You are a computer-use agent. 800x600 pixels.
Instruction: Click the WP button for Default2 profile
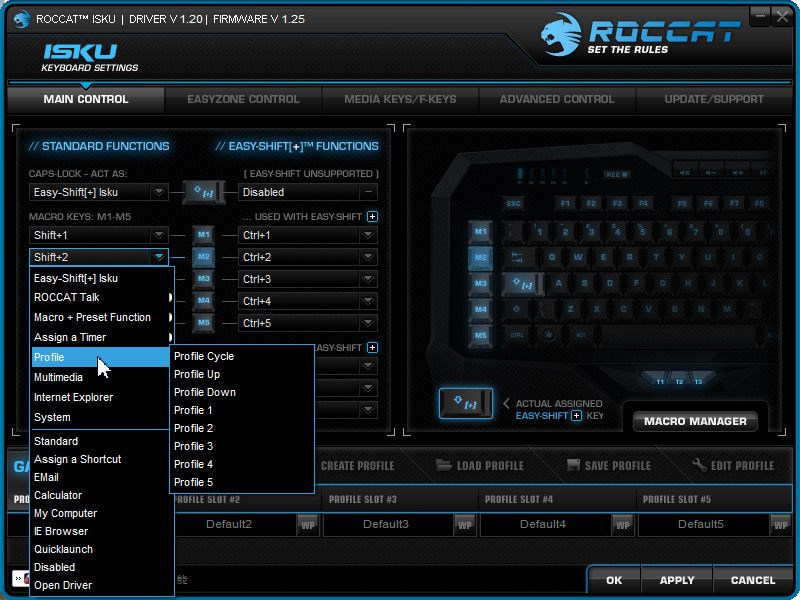click(308, 524)
